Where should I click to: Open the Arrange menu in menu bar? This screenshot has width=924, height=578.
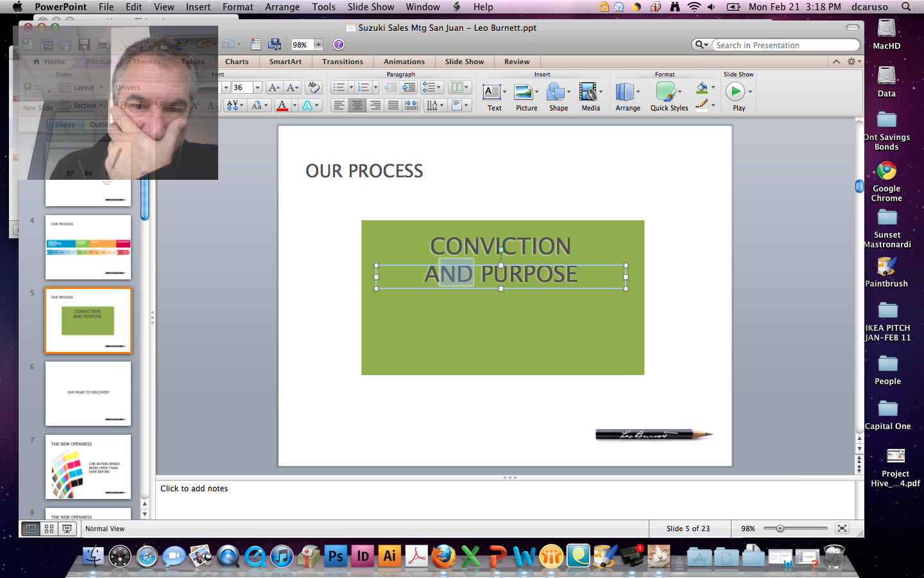(282, 7)
